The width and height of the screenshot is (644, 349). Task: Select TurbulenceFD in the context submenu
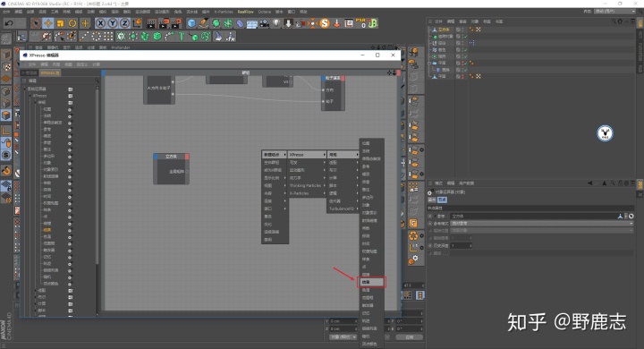click(342, 209)
